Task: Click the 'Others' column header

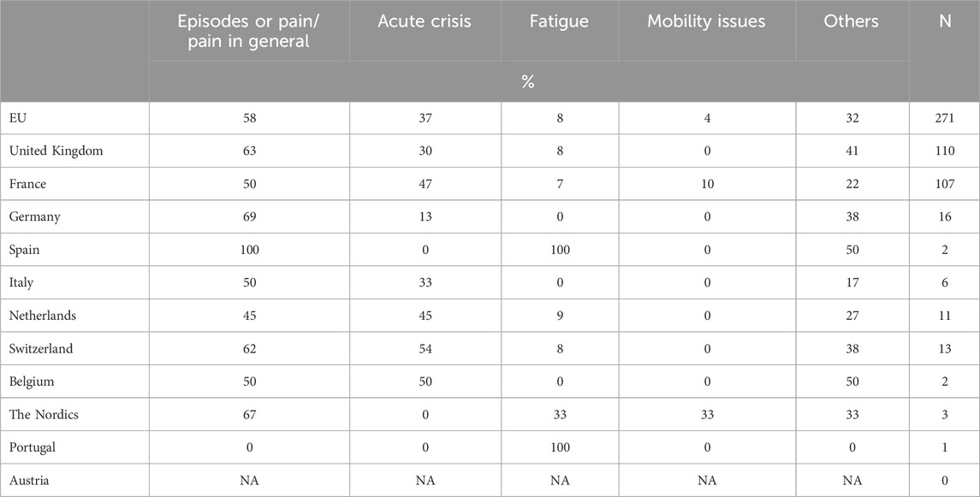Action: [852, 22]
